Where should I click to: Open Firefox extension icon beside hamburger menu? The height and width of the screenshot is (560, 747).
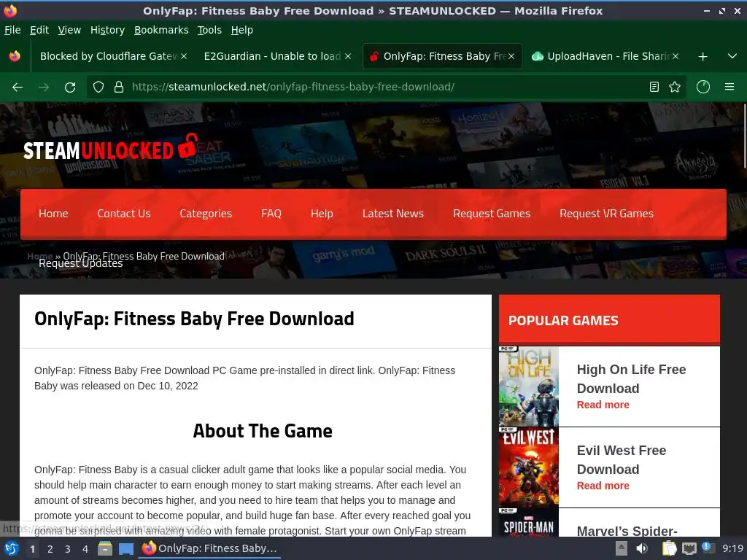point(703,87)
